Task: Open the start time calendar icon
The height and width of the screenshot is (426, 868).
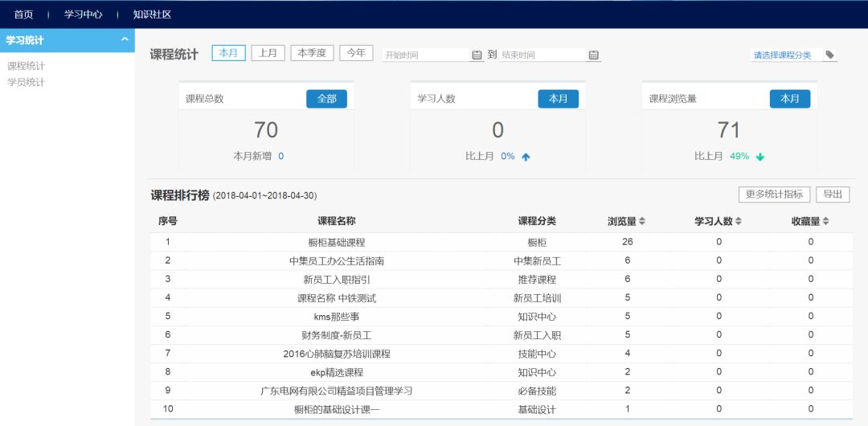Action: click(477, 55)
